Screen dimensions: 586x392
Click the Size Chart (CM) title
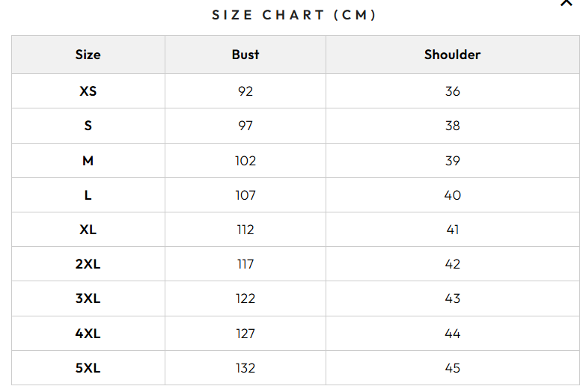(x=293, y=15)
